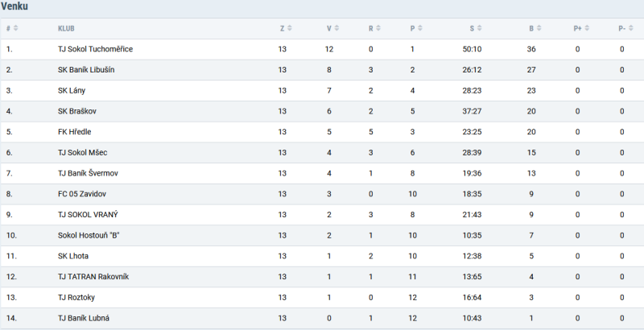This screenshot has height=330, width=644.
Task: Open Sokol Hostouň "B" club
Action: tap(89, 236)
